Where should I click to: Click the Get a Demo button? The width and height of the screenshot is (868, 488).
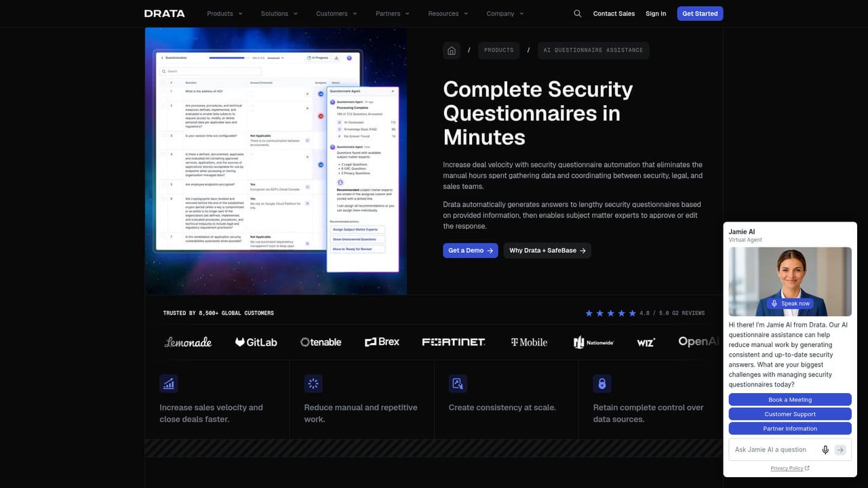pos(471,251)
